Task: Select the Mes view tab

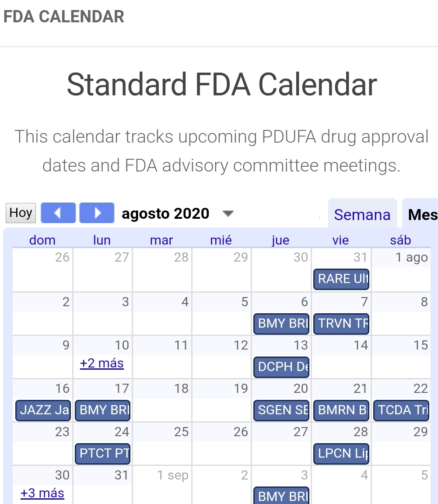Action: [422, 215]
